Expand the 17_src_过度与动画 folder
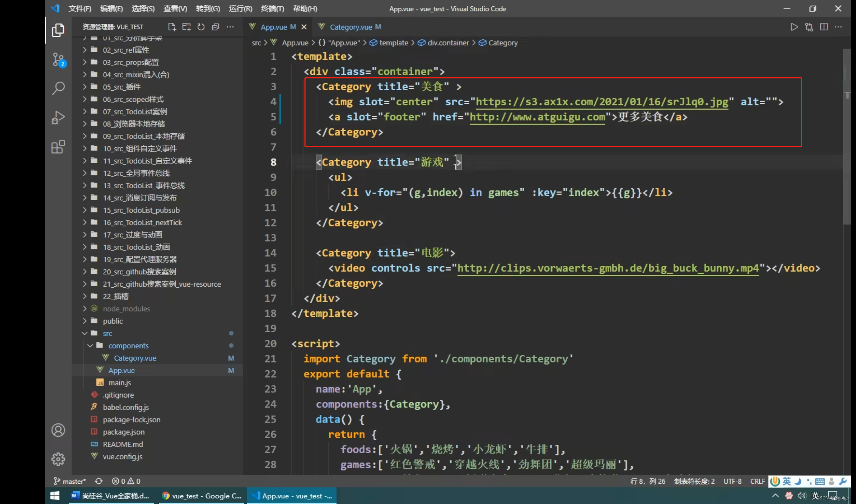Screen dimensions: 856x504 coord(157,235)
